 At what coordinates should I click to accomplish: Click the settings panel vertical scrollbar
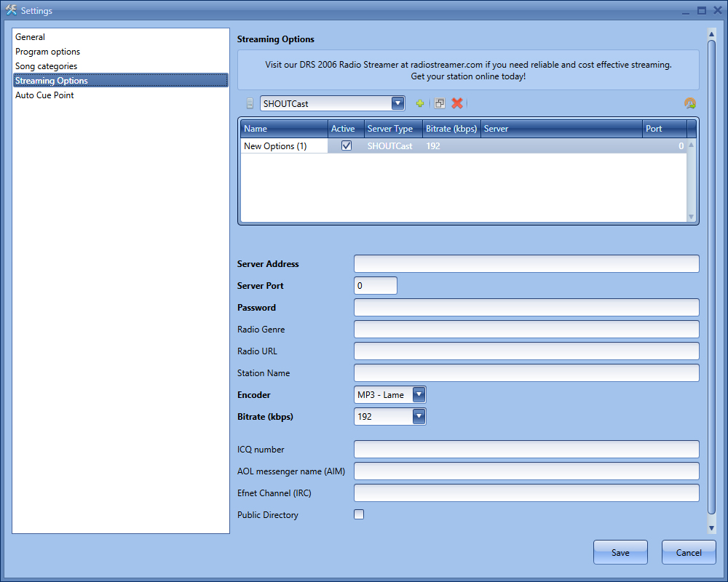pos(711,276)
